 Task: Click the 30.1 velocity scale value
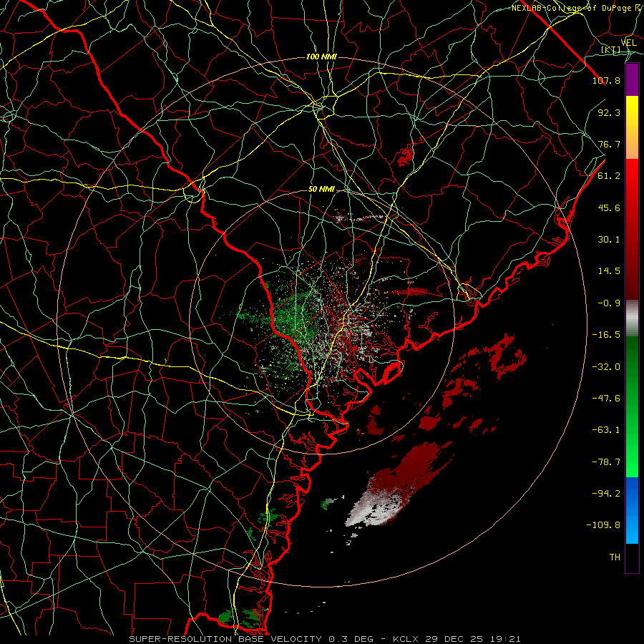[x=609, y=240]
